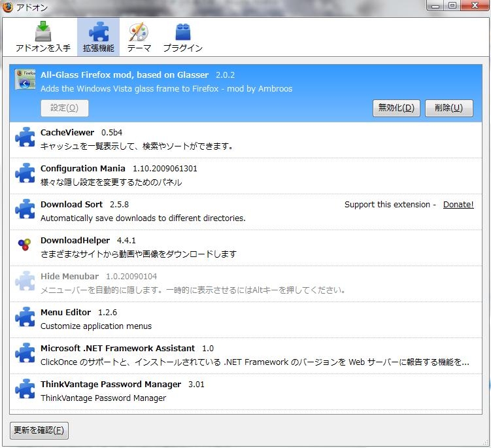Disable the add-on with 無効化(D)
Image resolution: width=491 pixels, height=448 pixels.
pos(396,108)
